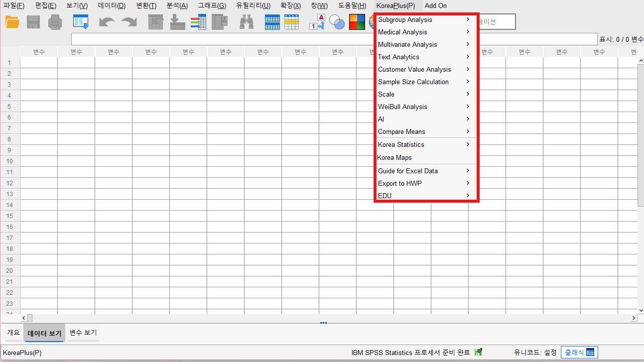Click the 유니코드: 설정 status text
The width and height of the screenshot is (644, 362).
(535, 352)
